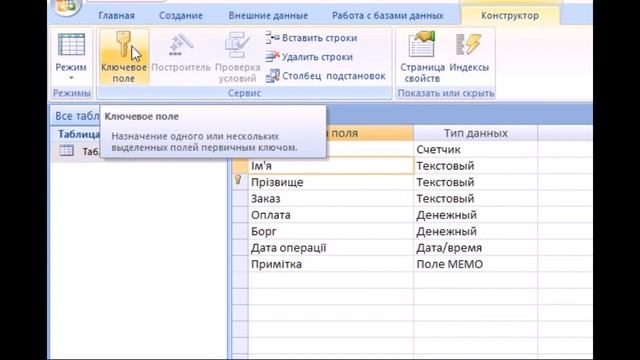Select the Конструктор tab
Viewport: 640px width, 360px height.
[510, 16]
